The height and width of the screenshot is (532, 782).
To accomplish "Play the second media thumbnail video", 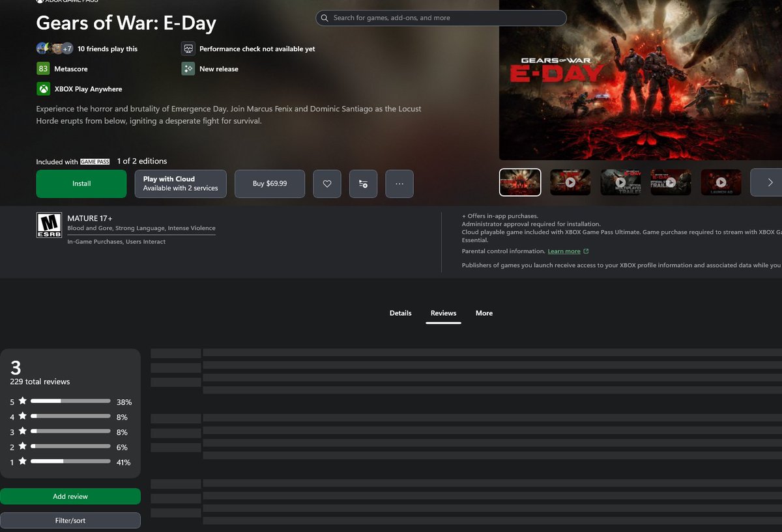I will [x=570, y=182].
